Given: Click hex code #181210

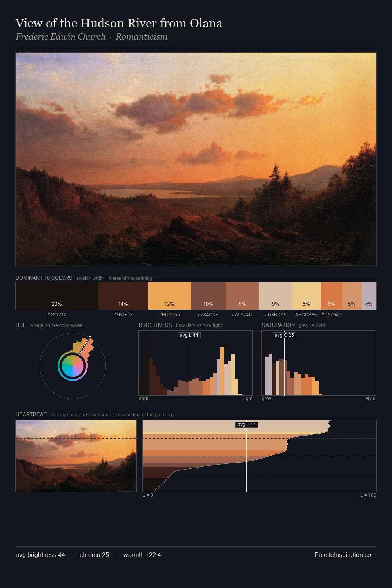Looking at the screenshot, I should coord(57,315).
